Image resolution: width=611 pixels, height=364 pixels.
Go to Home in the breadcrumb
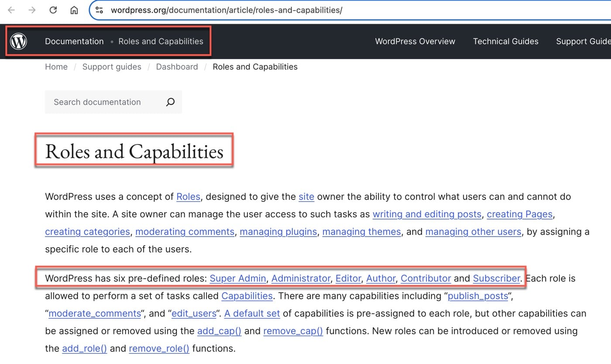56,67
